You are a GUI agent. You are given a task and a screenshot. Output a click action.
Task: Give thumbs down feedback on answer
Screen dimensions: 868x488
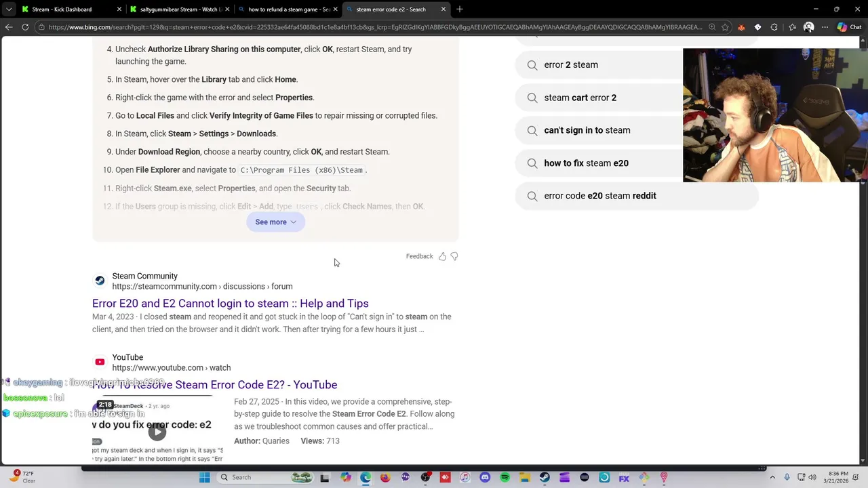coord(454,256)
